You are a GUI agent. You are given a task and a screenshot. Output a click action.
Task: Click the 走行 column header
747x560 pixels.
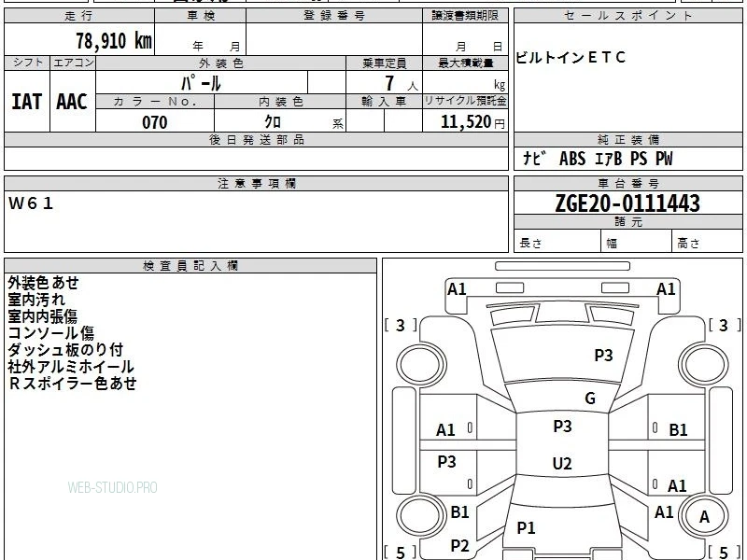79,16
